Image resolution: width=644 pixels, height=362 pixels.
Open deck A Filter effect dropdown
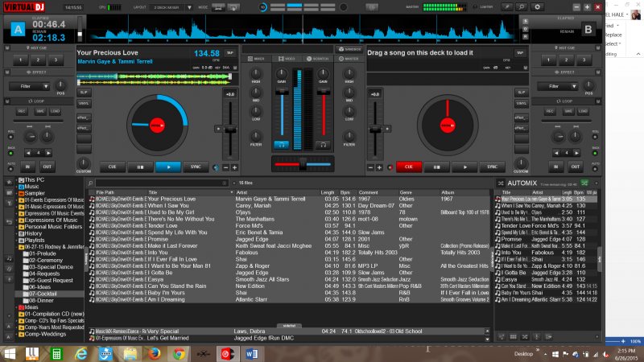click(x=46, y=87)
